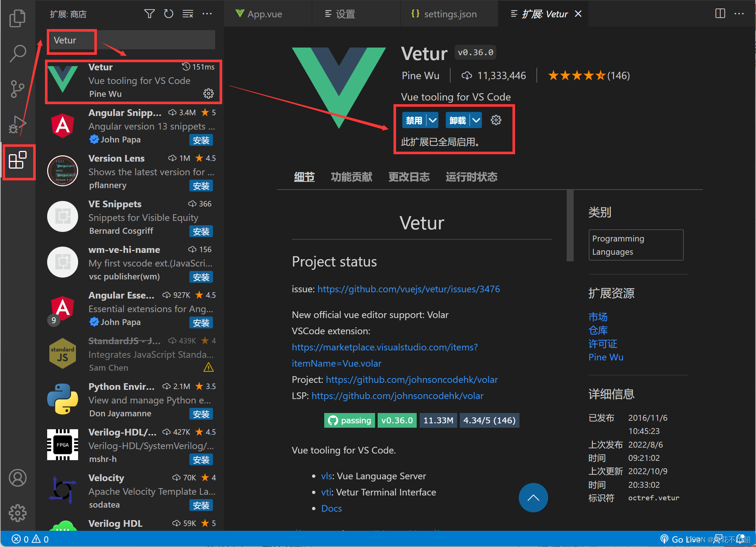756x547 pixels.
Task: Open the vetur issues 3476 link
Action: pyautogui.click(x=409, y=289)
